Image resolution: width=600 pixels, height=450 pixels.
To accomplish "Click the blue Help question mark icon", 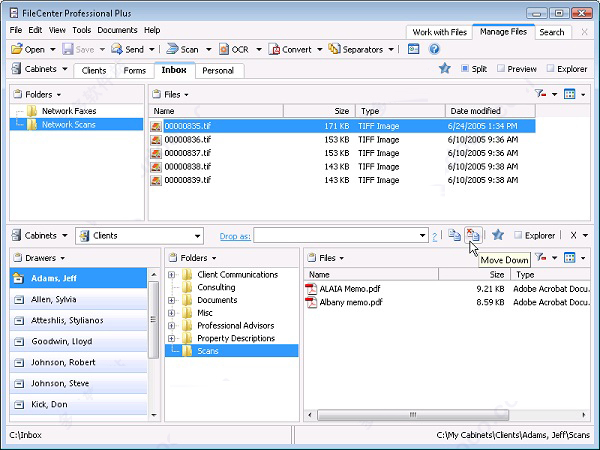I will click(434, 49).
